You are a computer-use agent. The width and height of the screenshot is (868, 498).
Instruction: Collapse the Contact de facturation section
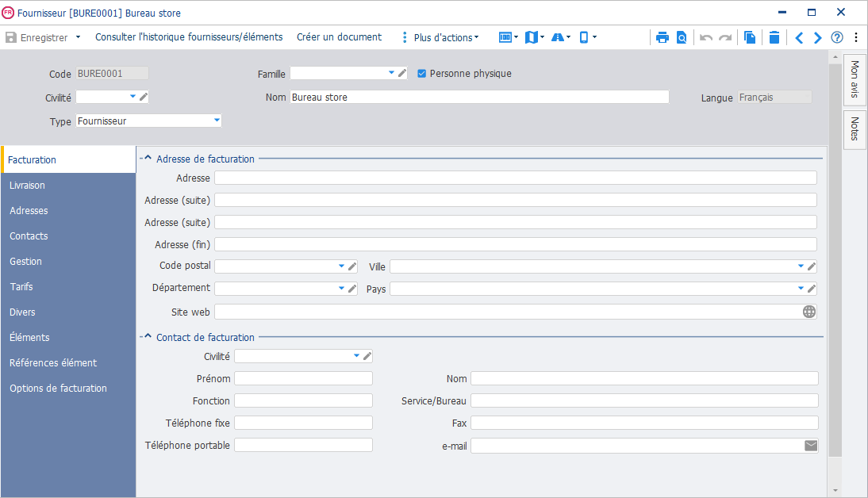(148, 336)
